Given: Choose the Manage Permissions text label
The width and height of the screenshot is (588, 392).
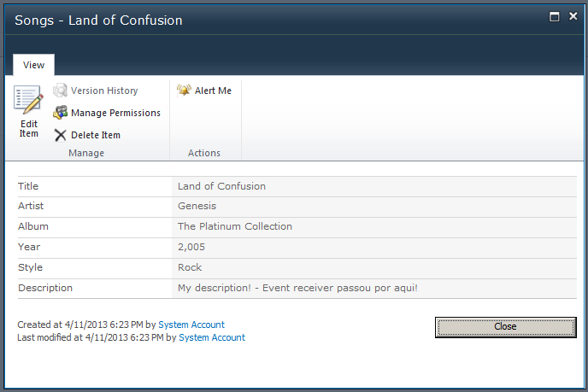Looking at the screenshot, I should [x=115, y=113].
